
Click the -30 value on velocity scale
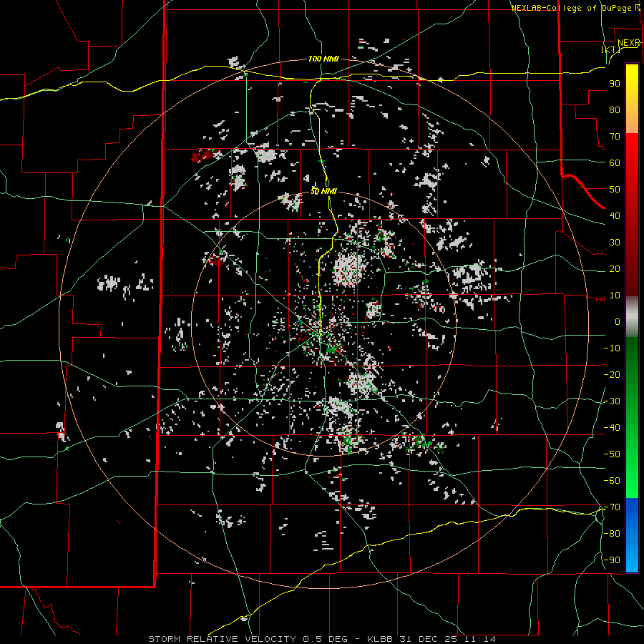(x=612, y=401)
